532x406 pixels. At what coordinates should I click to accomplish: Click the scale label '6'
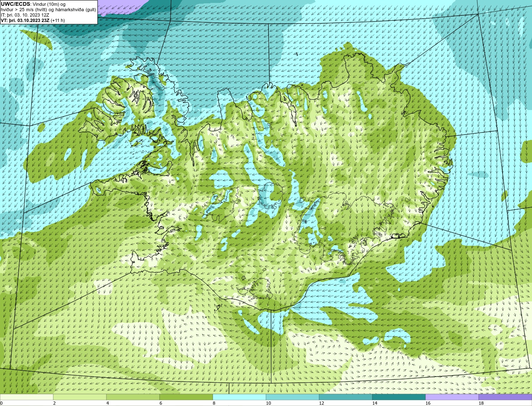click(160, 403)
